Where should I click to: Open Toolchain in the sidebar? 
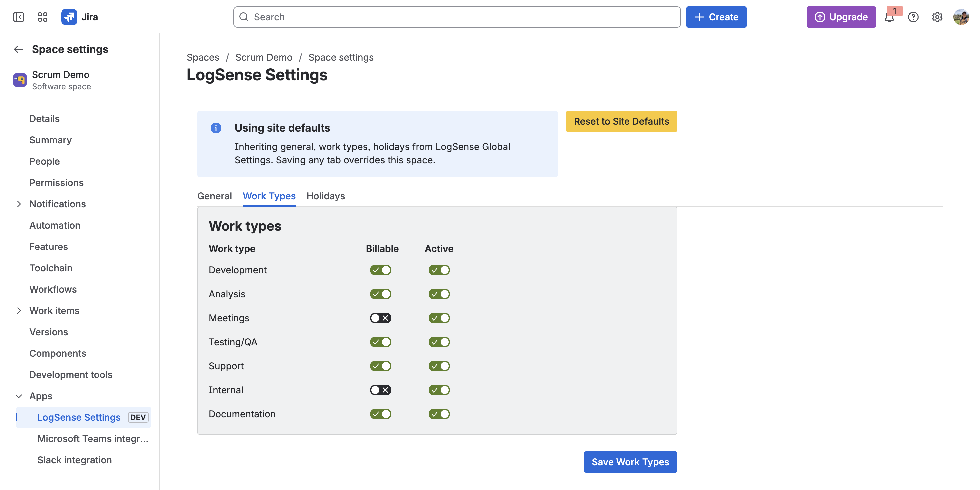51,268
